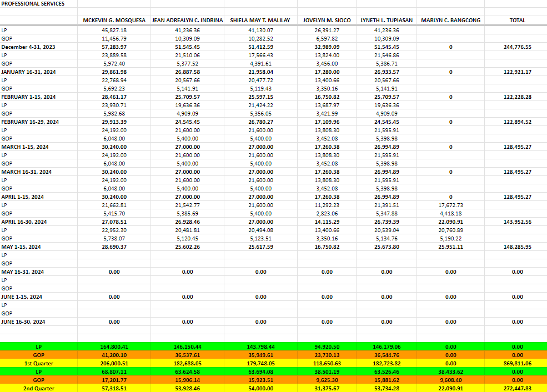This screenshot has width=547, height=392.
Task: Select the cell 57,283.97
Action: pyautogui.click(x=114, y=47)
